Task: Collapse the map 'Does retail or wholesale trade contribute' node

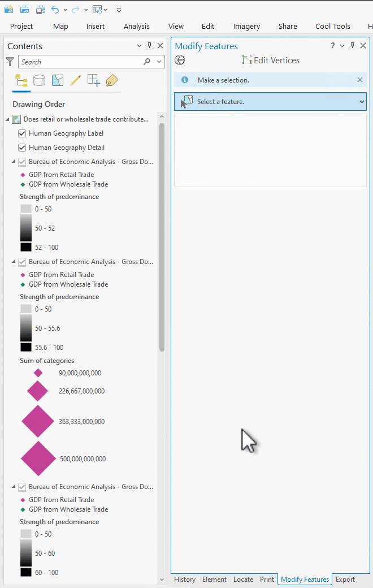Action: pyautogui.click(x=7, y=119)
